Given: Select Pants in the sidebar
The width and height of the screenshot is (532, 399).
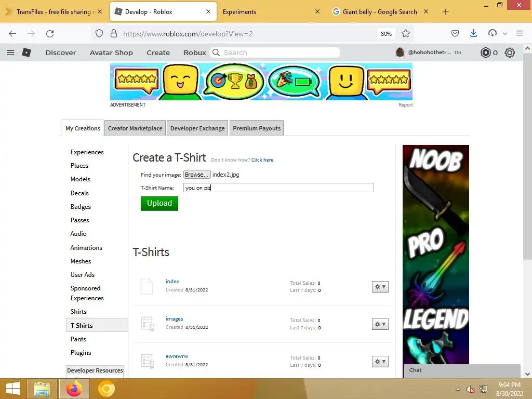Looking at the screenshot, I should click(x=78, y=339).
